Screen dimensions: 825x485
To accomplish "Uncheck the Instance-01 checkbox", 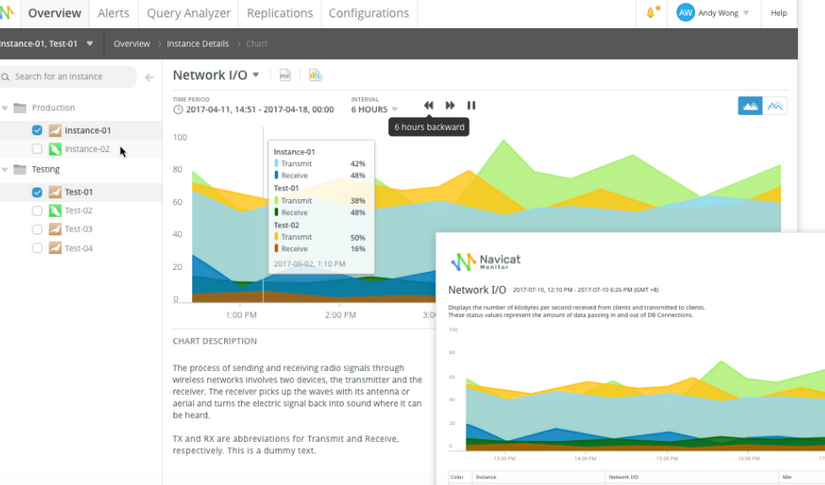I will (x=37, y=130).
